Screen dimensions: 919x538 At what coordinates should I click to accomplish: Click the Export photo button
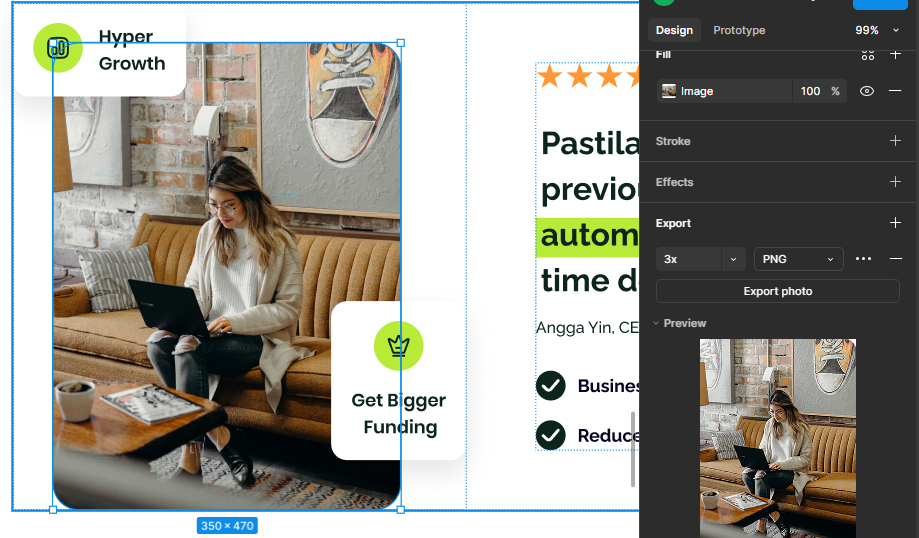(778, 291)
